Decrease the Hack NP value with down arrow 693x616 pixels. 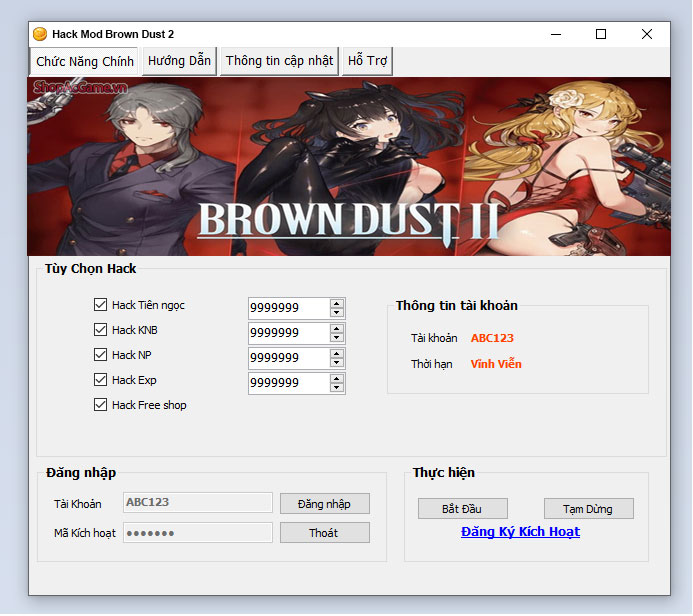(x=337, y=363)
